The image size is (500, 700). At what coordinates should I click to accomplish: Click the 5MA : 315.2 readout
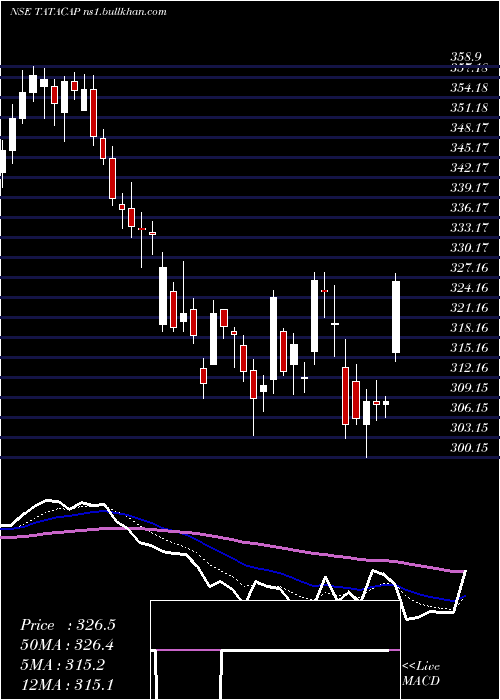62,665
